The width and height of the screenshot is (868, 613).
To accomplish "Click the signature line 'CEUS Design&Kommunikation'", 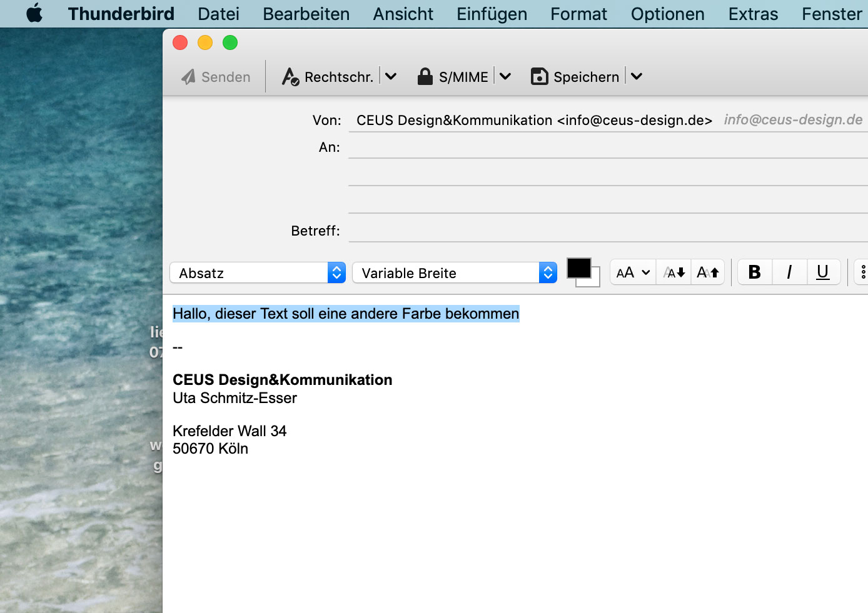I will point(283,380).
